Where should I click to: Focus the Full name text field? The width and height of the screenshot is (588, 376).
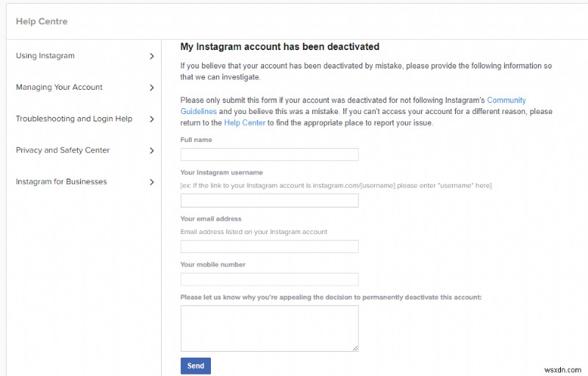coord(269,155)
